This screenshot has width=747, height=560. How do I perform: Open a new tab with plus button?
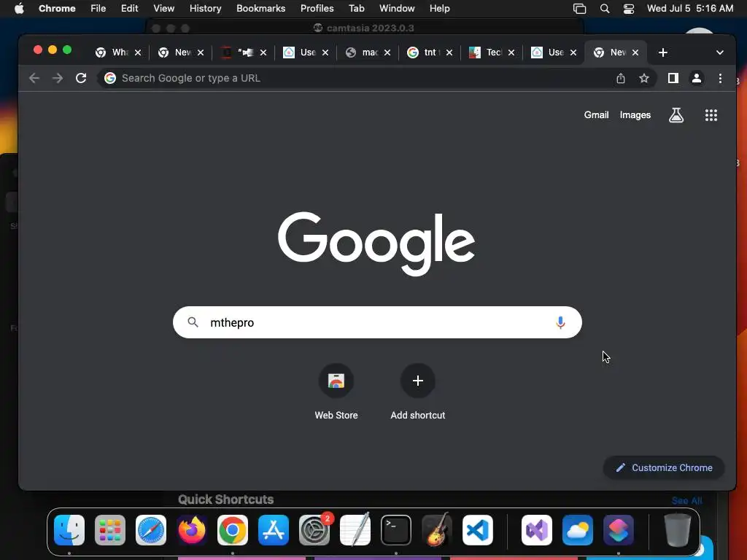coord(662,52)
